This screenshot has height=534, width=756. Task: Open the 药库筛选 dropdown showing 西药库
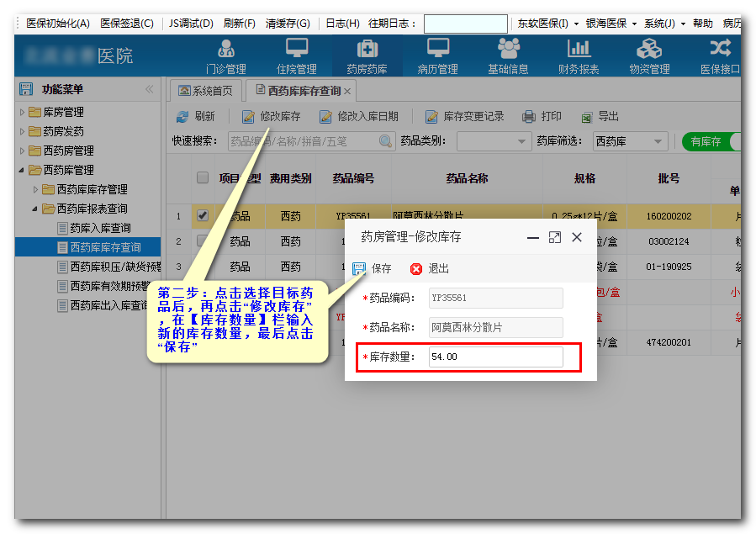(x=630, y=141)
